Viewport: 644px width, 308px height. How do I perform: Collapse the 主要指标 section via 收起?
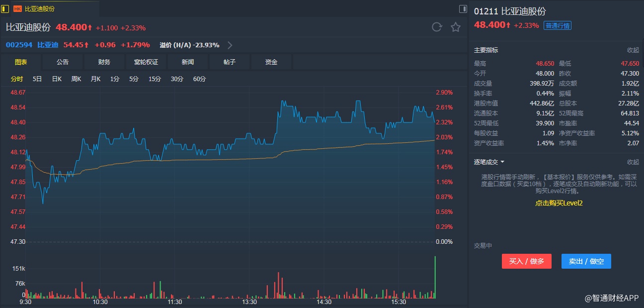point(633,50)
